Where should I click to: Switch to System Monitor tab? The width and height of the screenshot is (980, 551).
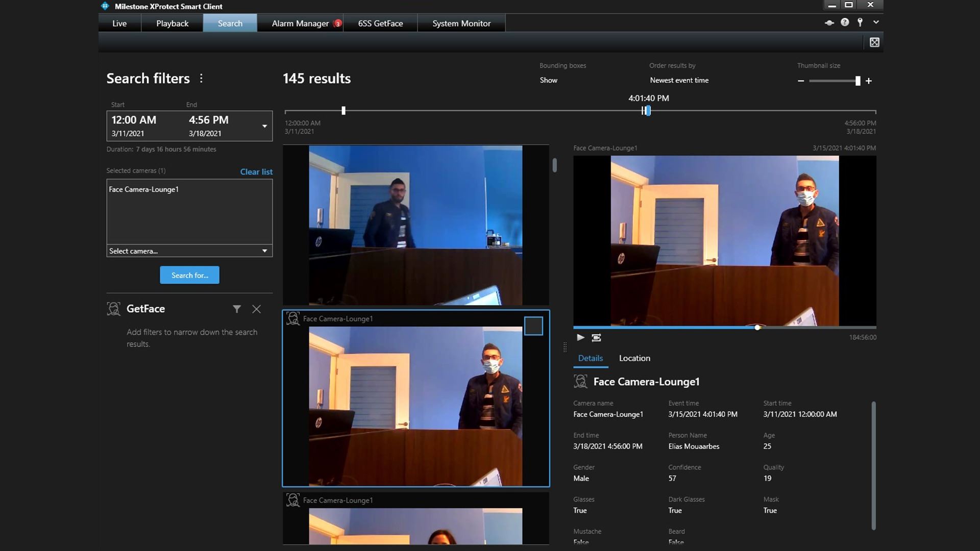[461, 23]
